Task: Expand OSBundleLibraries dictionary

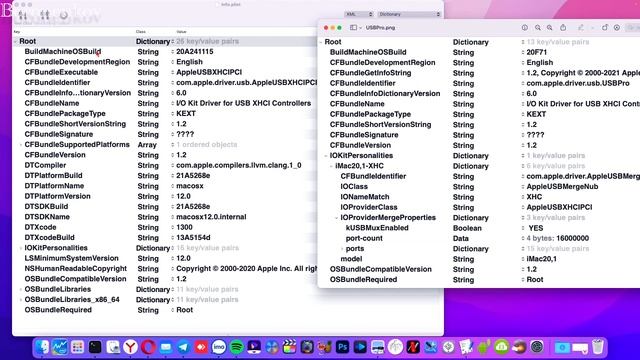Action: click(21, 289)
